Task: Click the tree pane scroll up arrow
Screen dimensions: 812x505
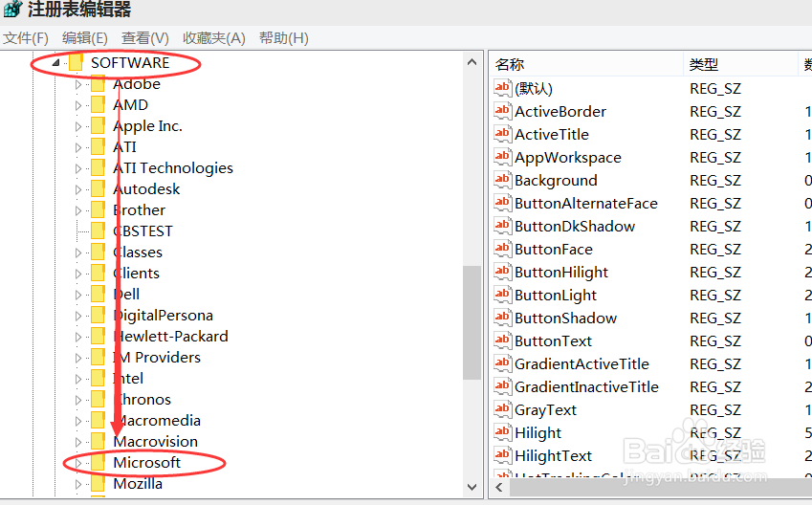Action: tap(472, 62)
